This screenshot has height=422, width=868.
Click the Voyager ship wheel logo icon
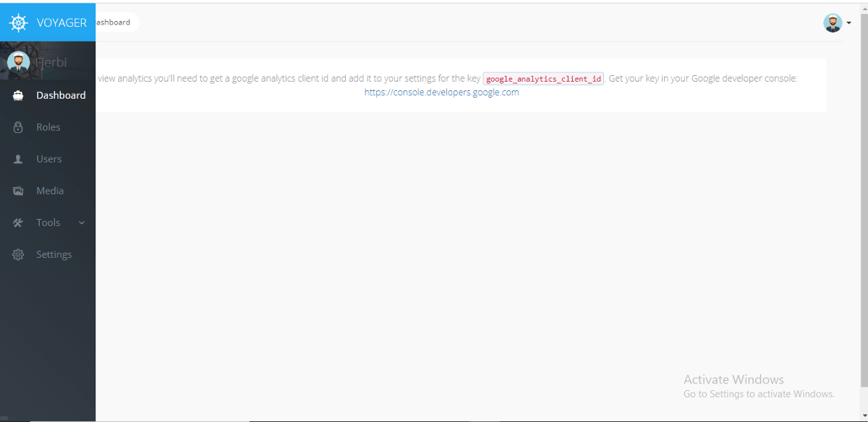coord(17,22)
